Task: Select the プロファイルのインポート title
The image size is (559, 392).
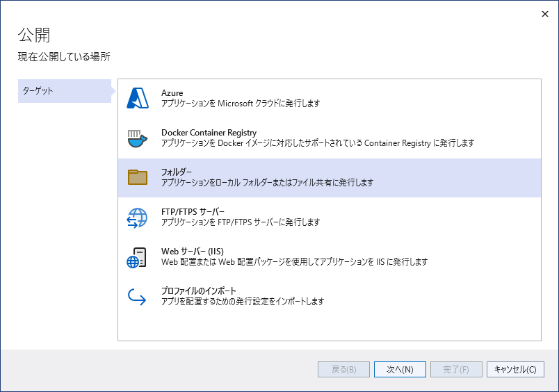Action: 199,291
